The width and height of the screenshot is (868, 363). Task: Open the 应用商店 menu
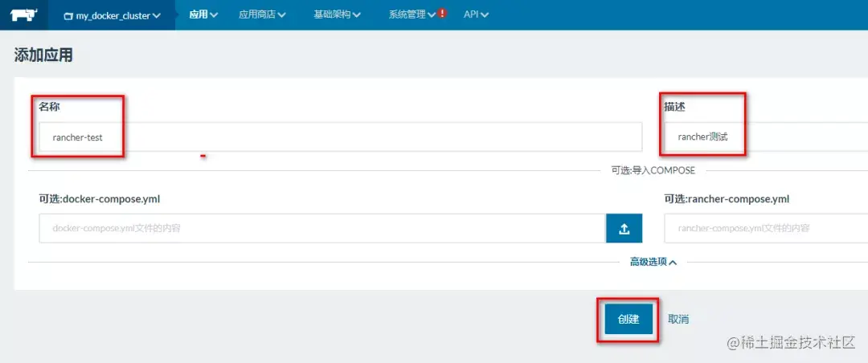(x=262, y=15)
